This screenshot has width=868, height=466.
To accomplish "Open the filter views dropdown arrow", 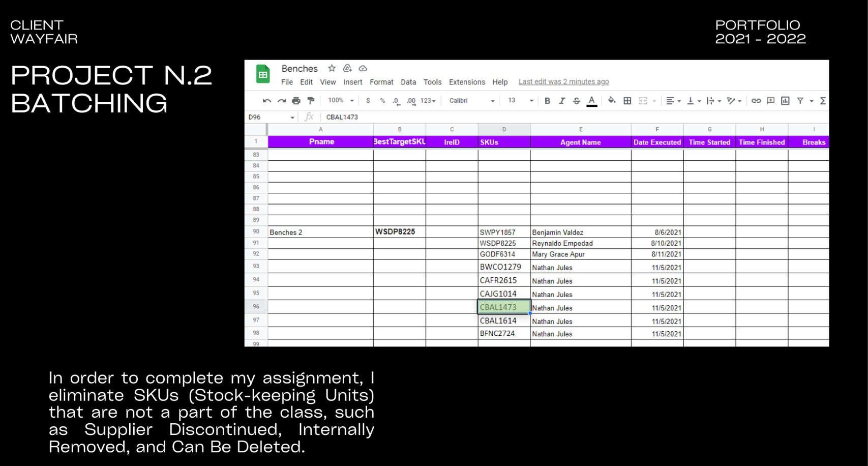I will pyautogui.click(x=812, y=101).
